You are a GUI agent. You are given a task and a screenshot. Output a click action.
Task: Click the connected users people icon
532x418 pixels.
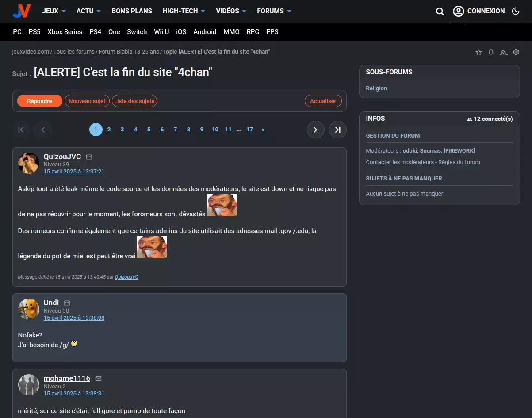tap(469, 119)
